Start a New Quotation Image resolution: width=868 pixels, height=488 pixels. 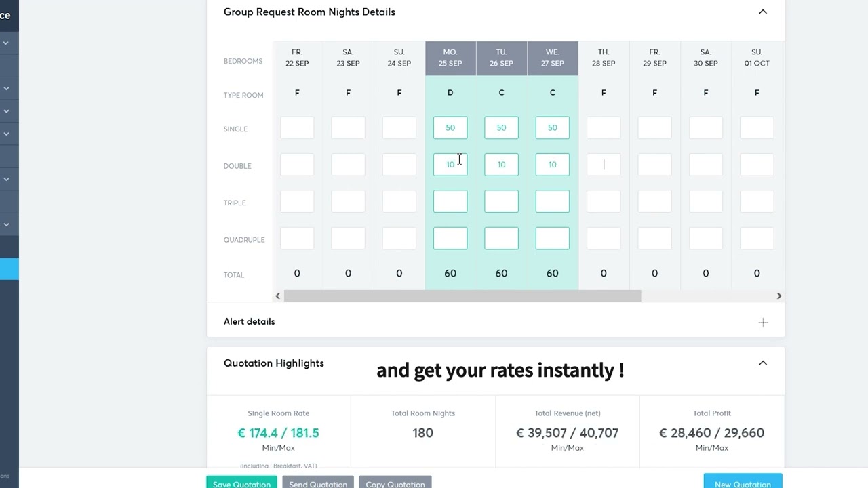point(743,483)
